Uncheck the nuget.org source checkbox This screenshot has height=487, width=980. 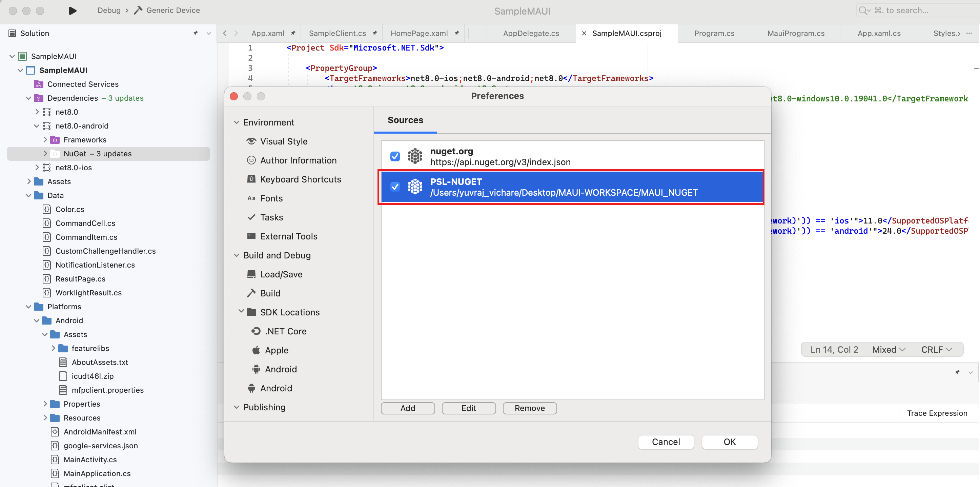395,156
